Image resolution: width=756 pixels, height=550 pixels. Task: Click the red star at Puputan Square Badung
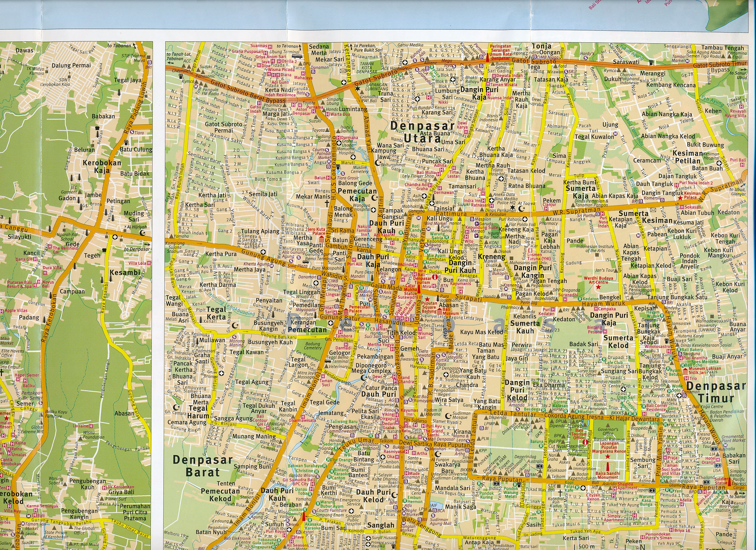coord(427,300)
